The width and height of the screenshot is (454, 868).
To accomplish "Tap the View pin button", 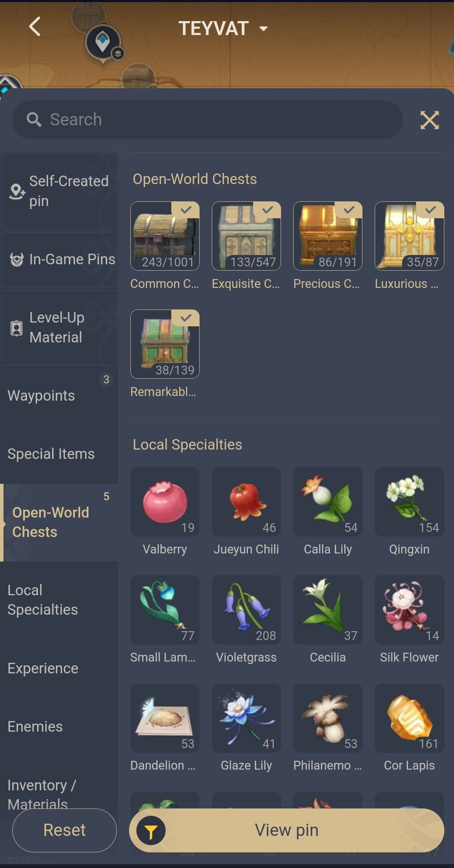I will coord(286,830).
